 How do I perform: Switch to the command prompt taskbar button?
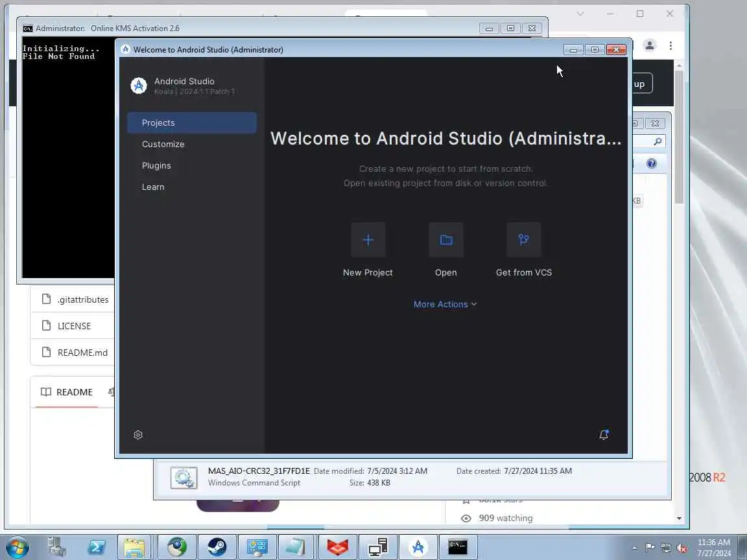[x=458, y=547]
